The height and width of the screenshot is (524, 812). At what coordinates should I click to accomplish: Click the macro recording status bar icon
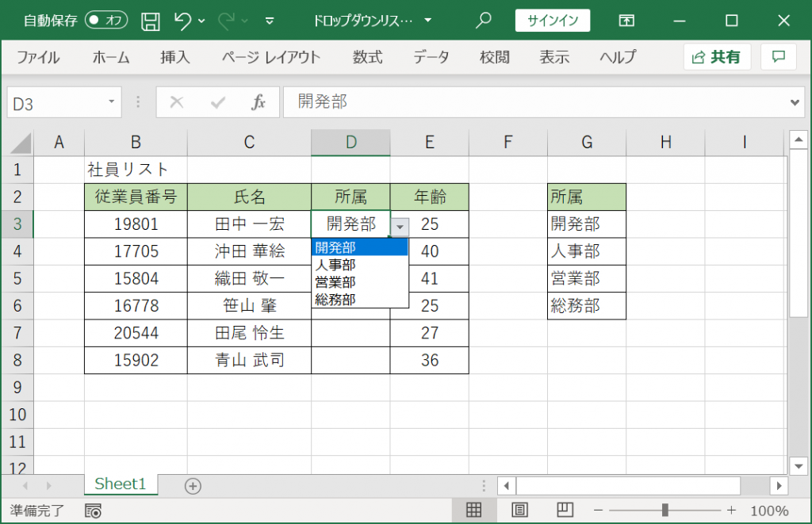point(94,511)
